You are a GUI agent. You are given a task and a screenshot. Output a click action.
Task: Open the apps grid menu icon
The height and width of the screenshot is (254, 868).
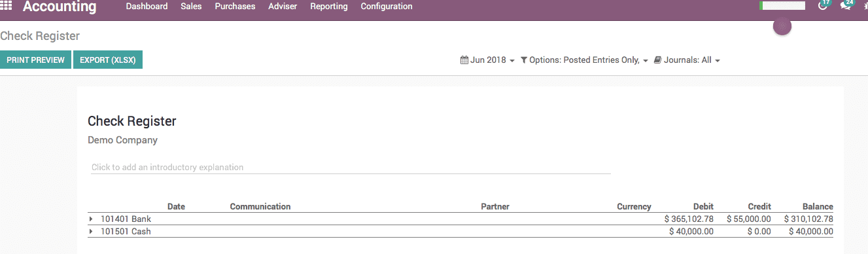[6, 5]
